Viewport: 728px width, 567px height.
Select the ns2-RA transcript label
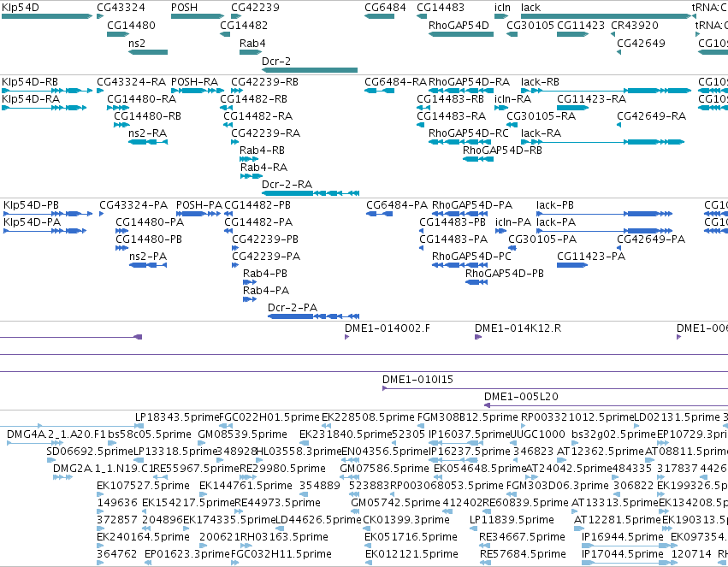[148, 133]
